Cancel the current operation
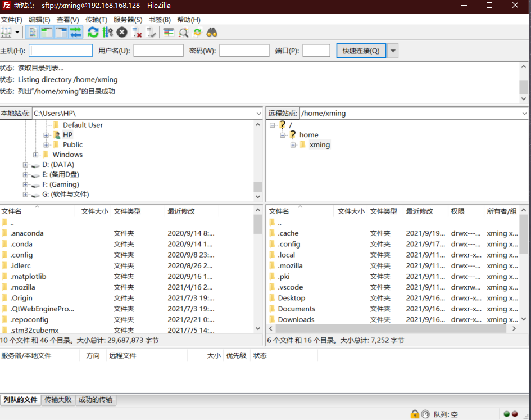 tap(121, 32)
